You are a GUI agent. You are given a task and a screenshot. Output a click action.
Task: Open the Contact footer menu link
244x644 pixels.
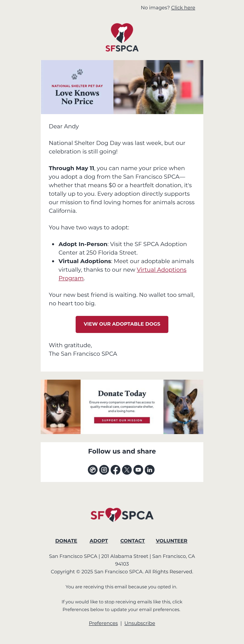pos(132,541)
